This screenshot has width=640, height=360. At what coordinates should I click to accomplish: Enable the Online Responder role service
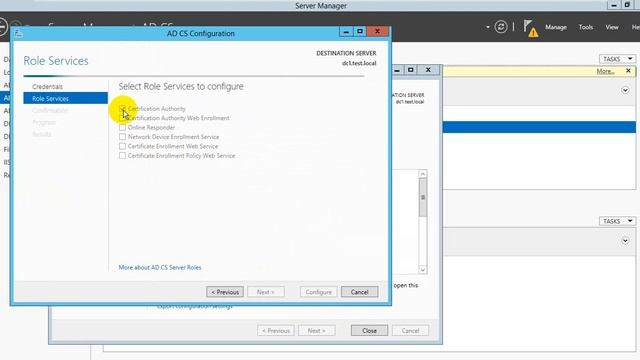(x=122, y=127)
